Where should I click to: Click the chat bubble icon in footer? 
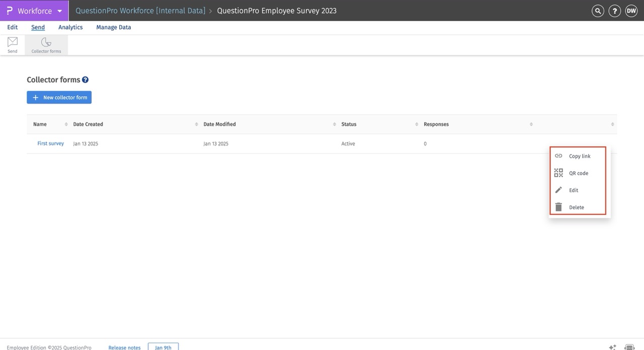[x=629, y=347]
